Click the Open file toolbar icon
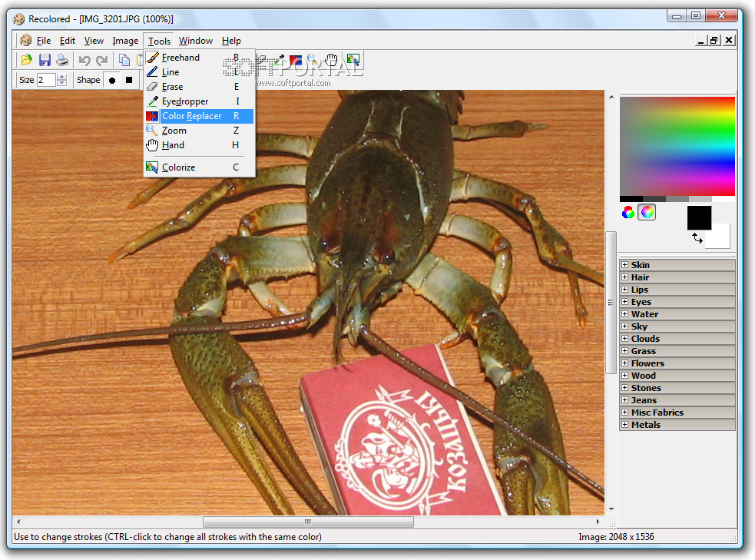Image resolution: width=755 pixels, height=560 pixels. pyautogui.click(x=27, y=60)
